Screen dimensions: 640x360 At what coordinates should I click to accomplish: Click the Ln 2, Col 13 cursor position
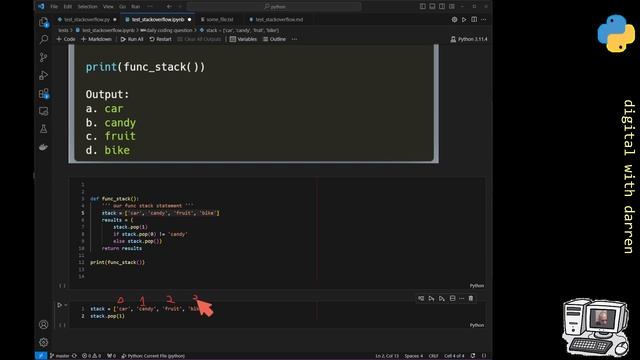pos(387,356)
